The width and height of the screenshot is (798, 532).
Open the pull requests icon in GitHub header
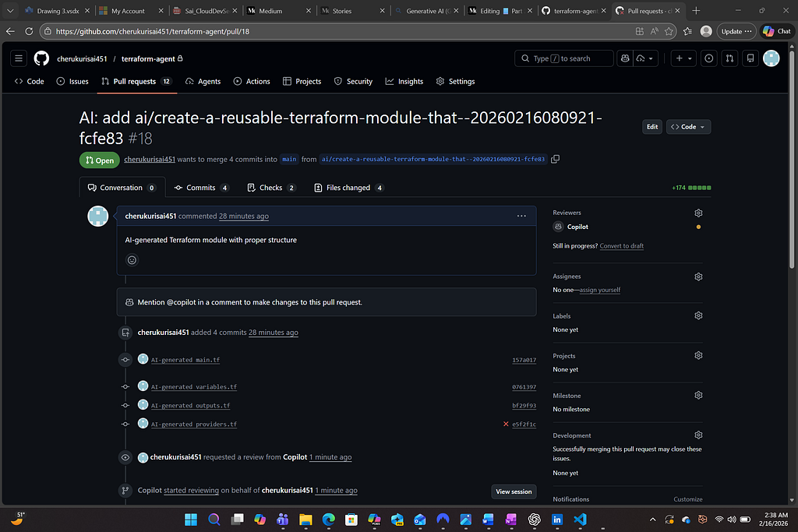coord(729,58)
